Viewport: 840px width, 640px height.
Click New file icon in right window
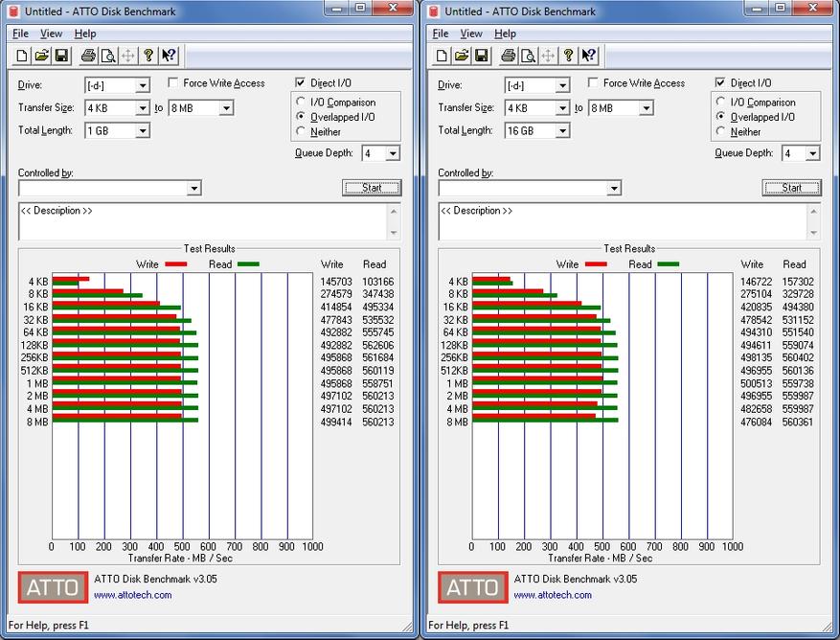(442, 56)
